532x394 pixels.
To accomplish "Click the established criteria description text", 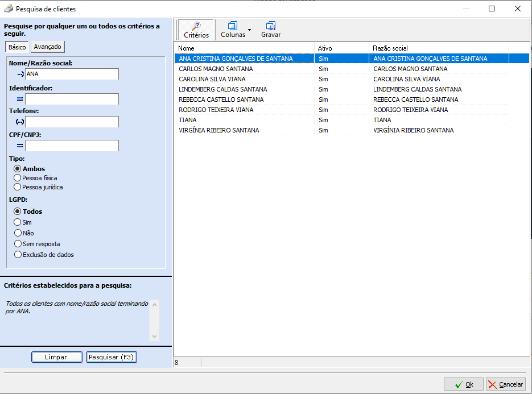I will tap(77, 307).
